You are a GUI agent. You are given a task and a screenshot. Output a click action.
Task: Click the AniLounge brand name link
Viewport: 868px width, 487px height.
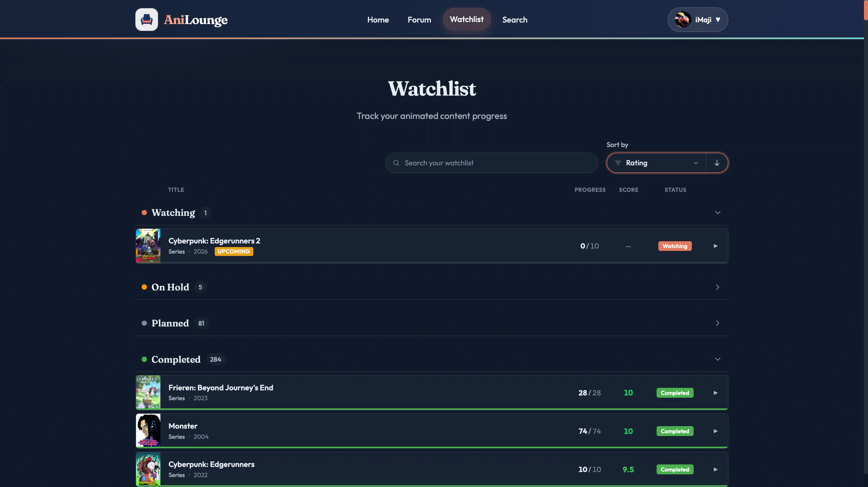196,20
